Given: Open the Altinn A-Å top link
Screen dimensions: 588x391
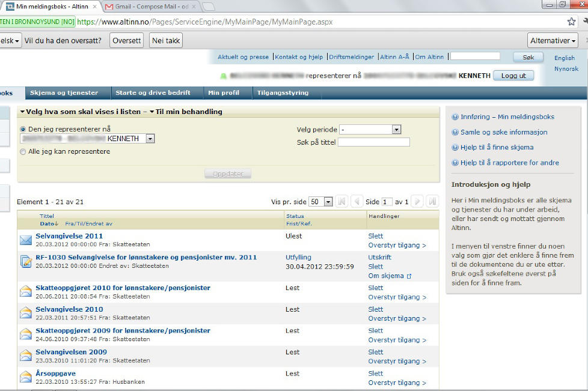Looking at the screenshot, I should click(x=394, y=57).
